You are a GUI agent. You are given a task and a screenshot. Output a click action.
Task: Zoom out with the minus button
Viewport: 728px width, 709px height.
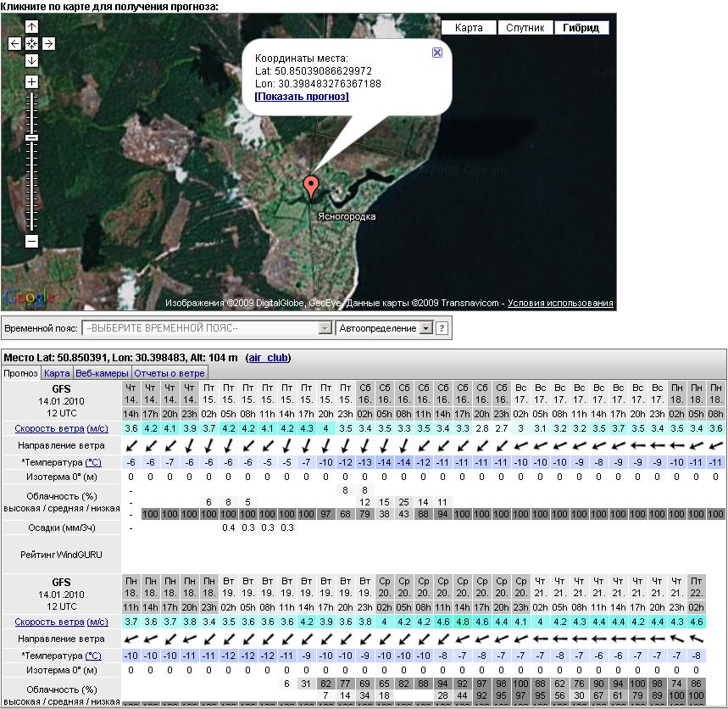(31, 242)
